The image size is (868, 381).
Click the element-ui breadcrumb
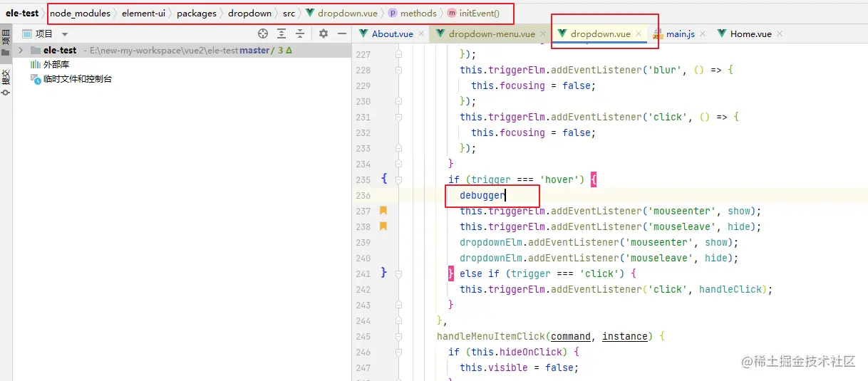[x=143, y=13]
